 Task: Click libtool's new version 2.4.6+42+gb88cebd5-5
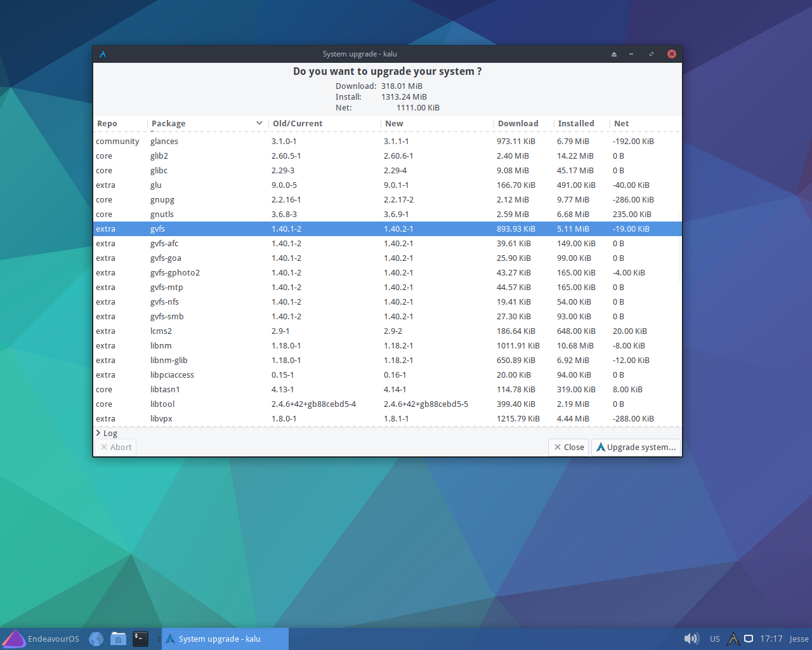[426, 404]
